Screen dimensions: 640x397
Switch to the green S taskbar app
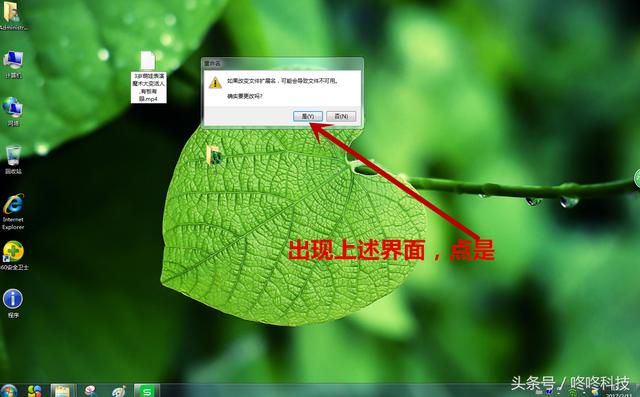(x=147, y=391)
